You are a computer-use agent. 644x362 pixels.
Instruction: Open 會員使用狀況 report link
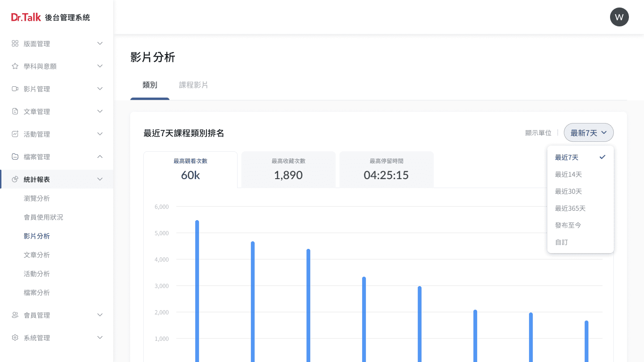tap(43, 217)
